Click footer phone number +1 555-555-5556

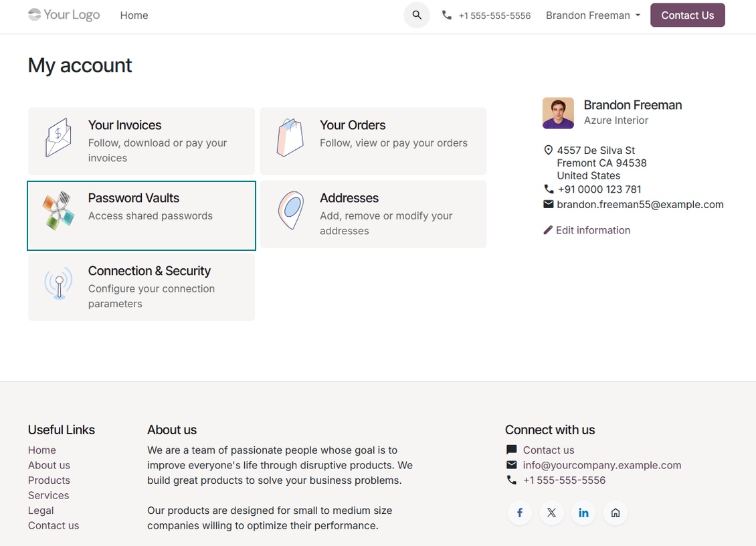click(x=564, y=480)
